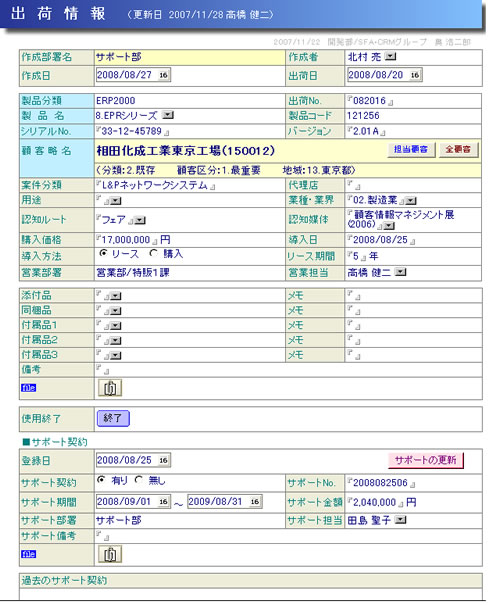Image resolution: width=500 pixels, height=605 pixels.
Task: Click lower blue file label icon
Action: (x=29, y=554)
